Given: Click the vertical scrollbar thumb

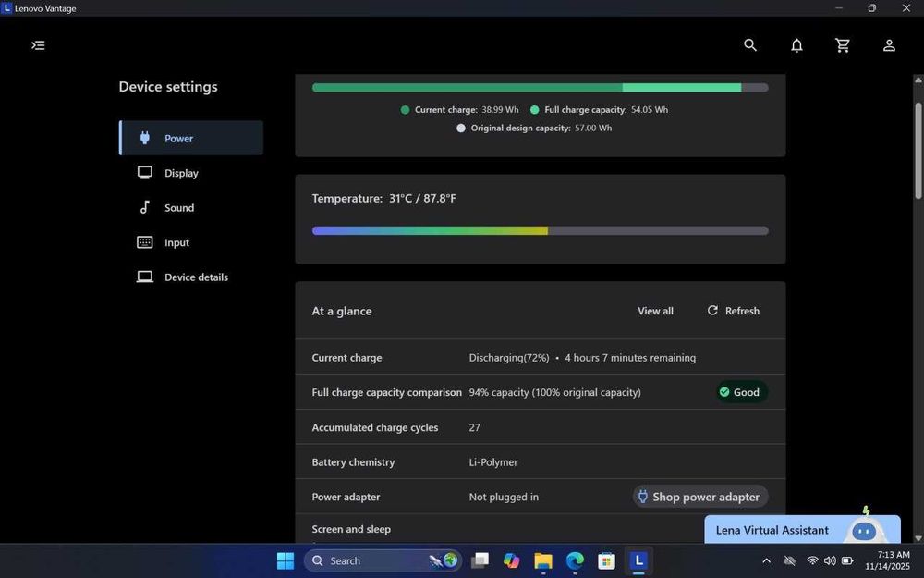Looking at the screenshot, I should [x=918, y=151].
